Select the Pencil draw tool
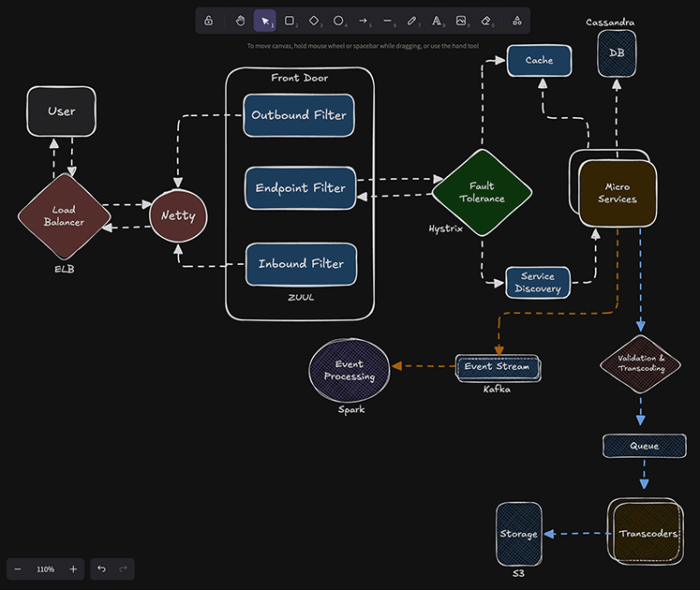 coord(412,21)
